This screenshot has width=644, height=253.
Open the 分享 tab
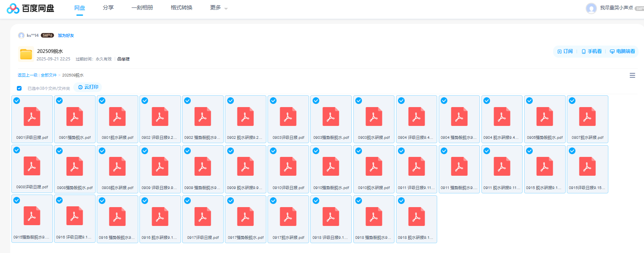coord(108,8)
